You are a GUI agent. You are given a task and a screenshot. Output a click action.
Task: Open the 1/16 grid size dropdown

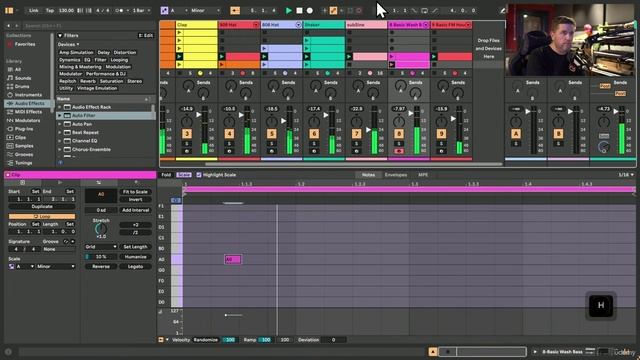pos(626,175)
